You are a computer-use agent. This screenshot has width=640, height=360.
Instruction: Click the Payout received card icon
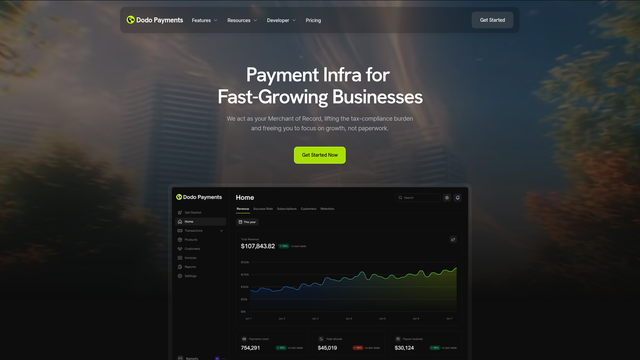398,339
